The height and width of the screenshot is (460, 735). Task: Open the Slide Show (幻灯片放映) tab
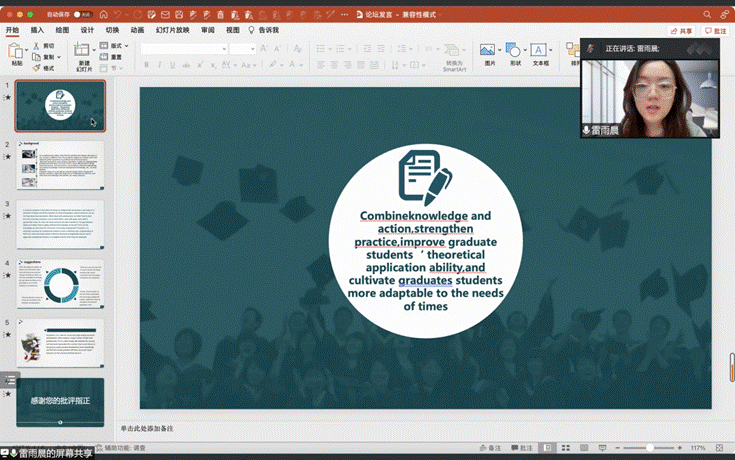[x=175, y=30]
